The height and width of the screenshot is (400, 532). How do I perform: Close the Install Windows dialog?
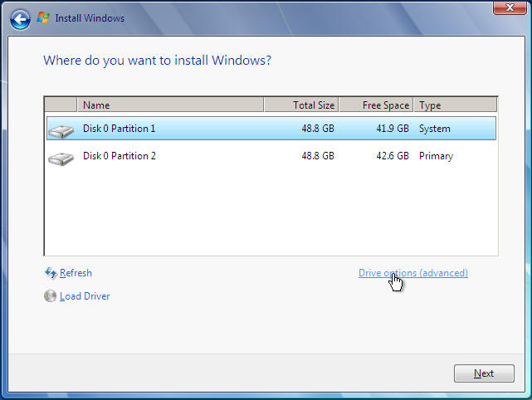506,7
